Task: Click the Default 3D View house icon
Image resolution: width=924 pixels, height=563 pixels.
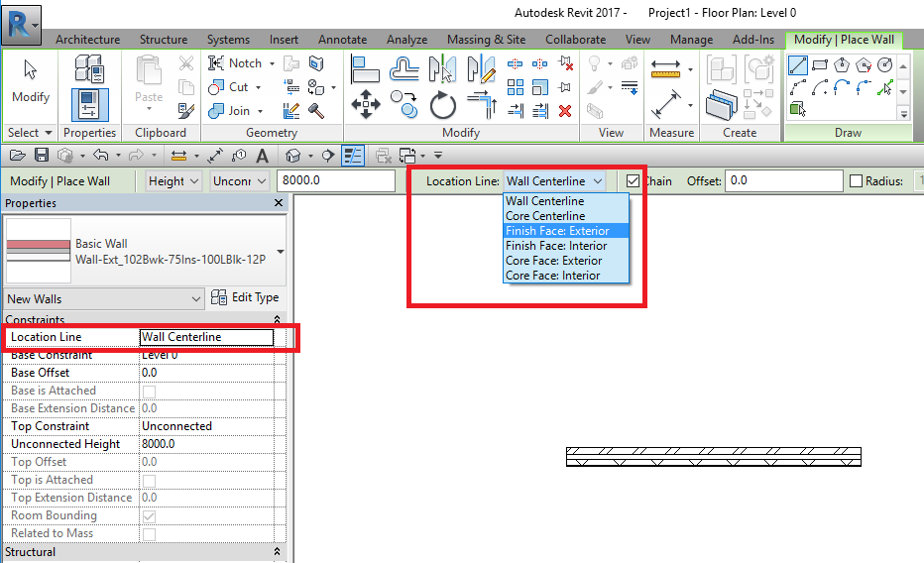Action: [292, 156]
